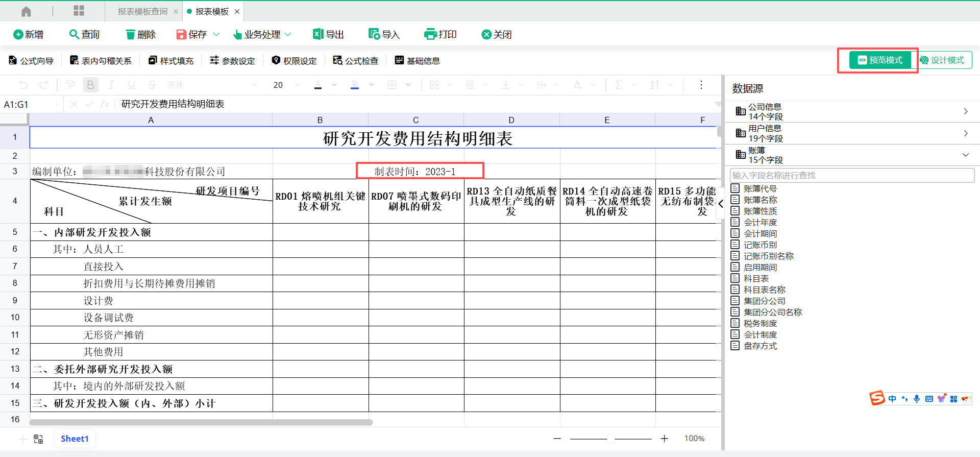
Task: Click the 新增 button
Action: point(29,34)
